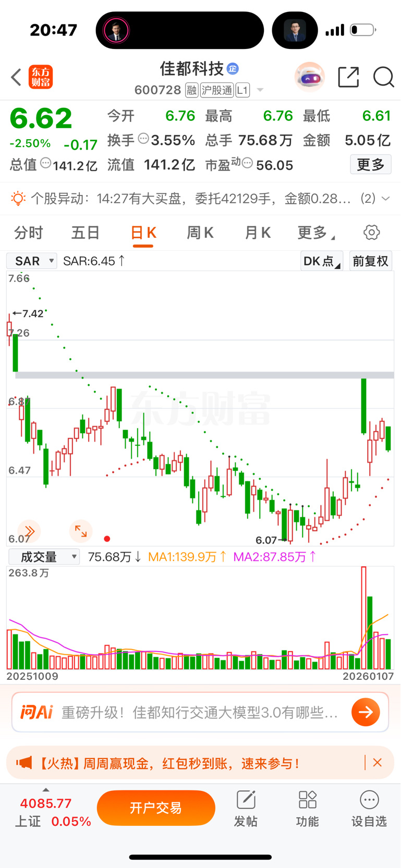Image resolution: width=401 pixels, height=868 pixels.
Task: Expand the 个股异动 alerts chevron
Action: (x=386, y=199)
